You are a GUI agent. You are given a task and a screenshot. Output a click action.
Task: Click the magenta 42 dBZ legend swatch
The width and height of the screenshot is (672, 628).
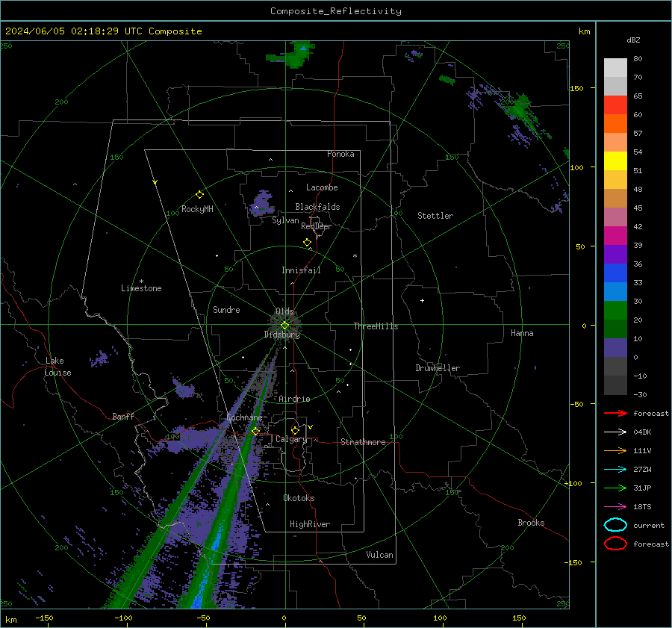(615, 235)
